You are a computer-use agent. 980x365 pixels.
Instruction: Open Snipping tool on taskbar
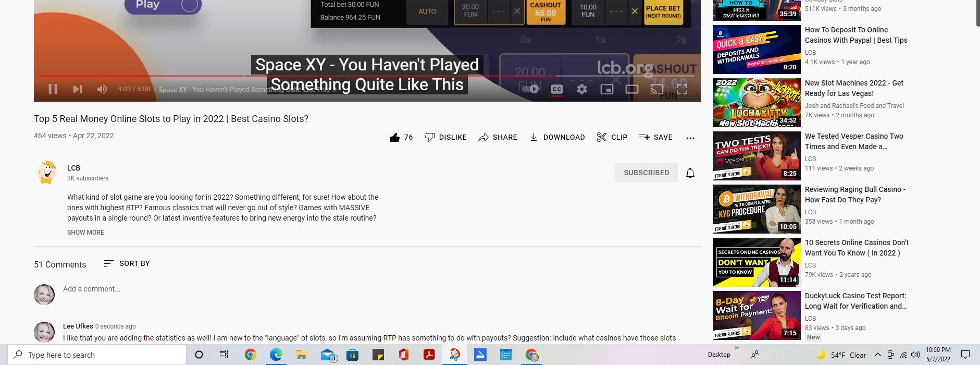coord(454,355)
